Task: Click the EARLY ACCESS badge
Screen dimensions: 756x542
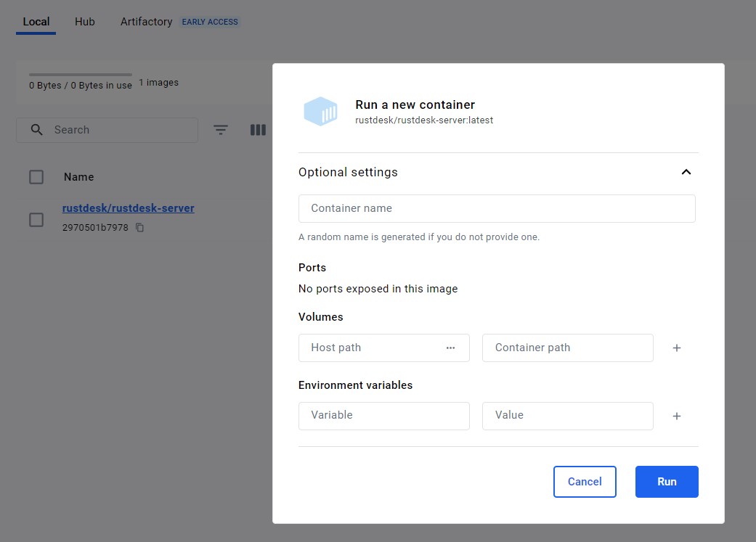Action: point(210,22)
